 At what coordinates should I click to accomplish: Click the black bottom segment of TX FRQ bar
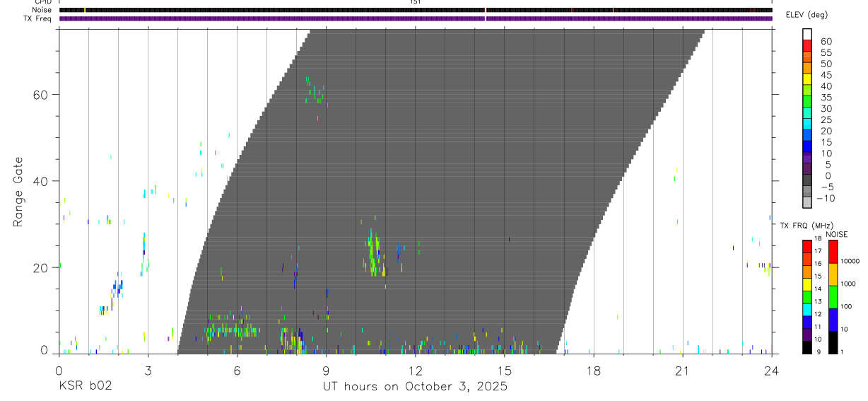807,347
